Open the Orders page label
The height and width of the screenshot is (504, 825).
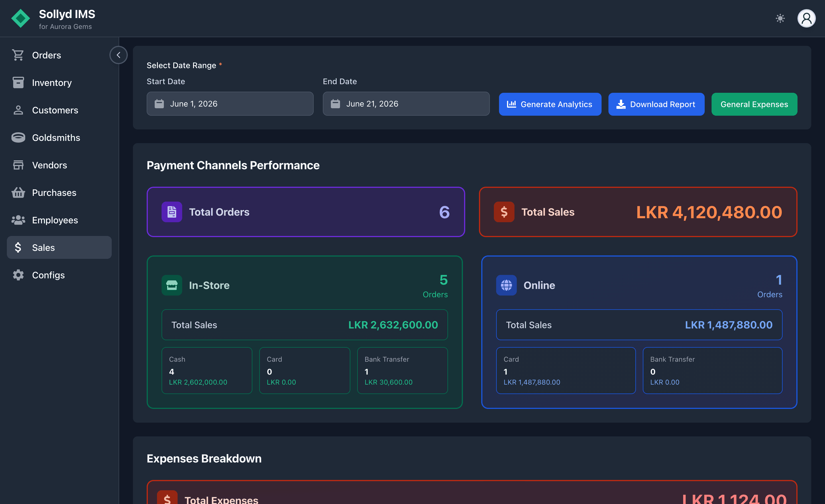tap(46, 55)
